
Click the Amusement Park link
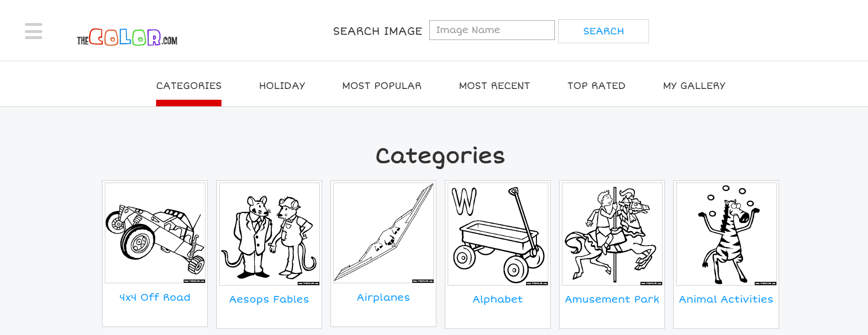612,299
